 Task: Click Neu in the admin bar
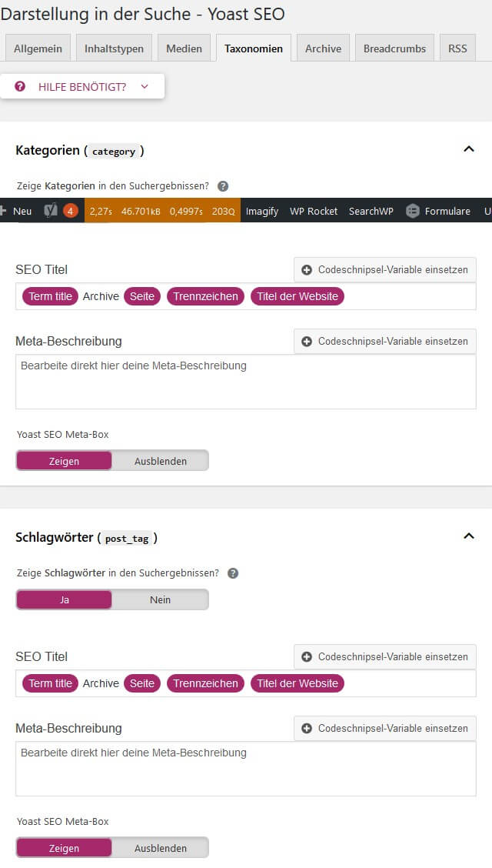[22, 211]
